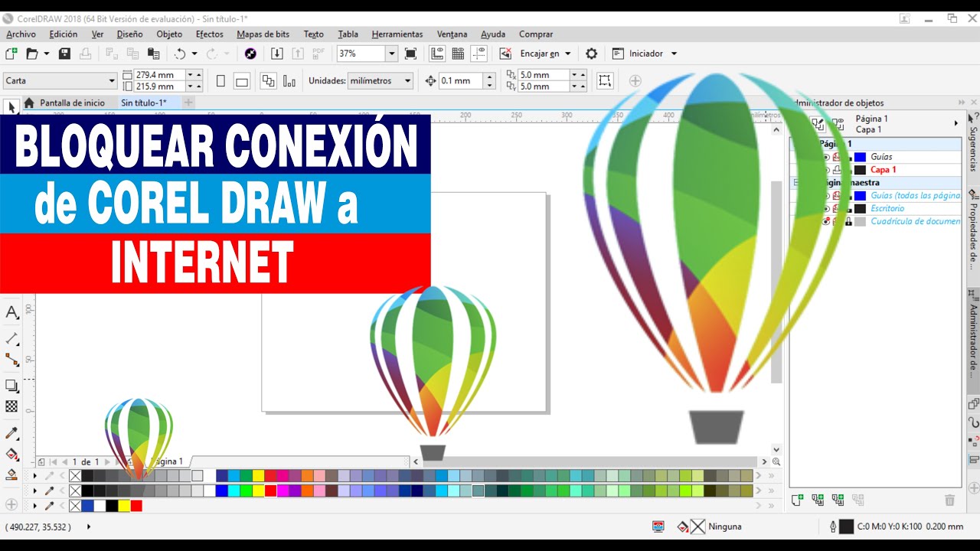Select the Parallel Dimension tool
Image resolution: width=980 pixels, height=551 pixels.
pyautogui.click(x=11, y=337)
